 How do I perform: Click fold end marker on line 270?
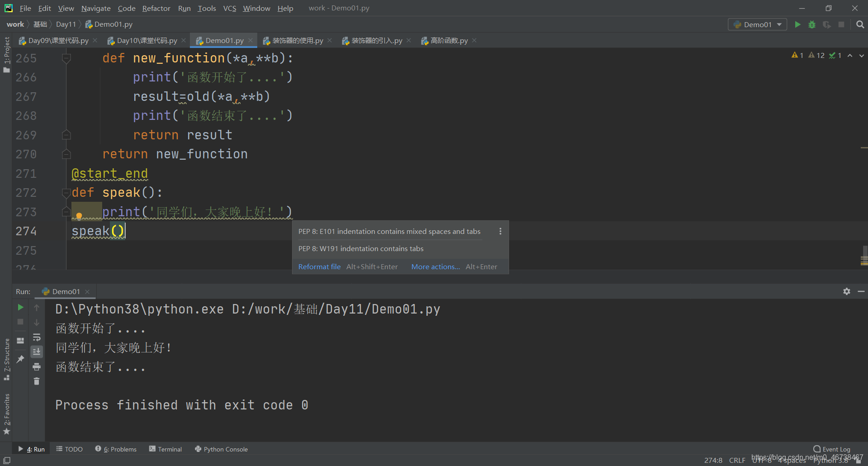pyautogui.click(x=66, y=154)
